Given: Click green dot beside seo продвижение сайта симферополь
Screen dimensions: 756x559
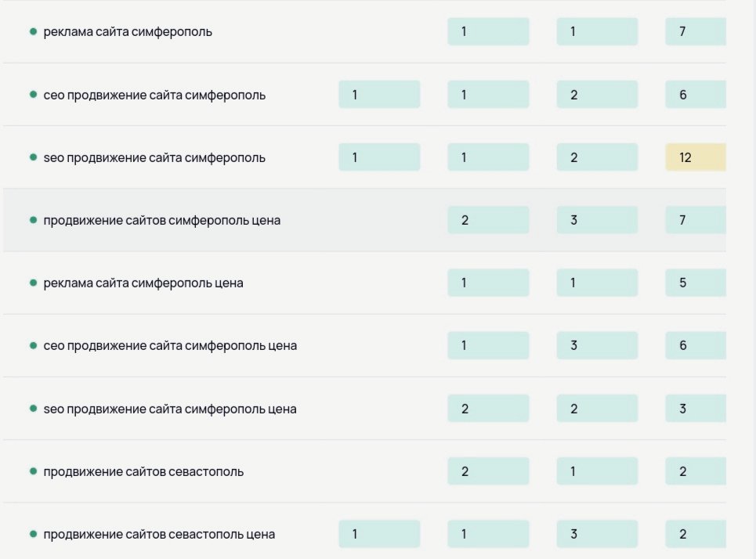Looking at the screenshot, I should pyautogui.click(x=33, y=157).
